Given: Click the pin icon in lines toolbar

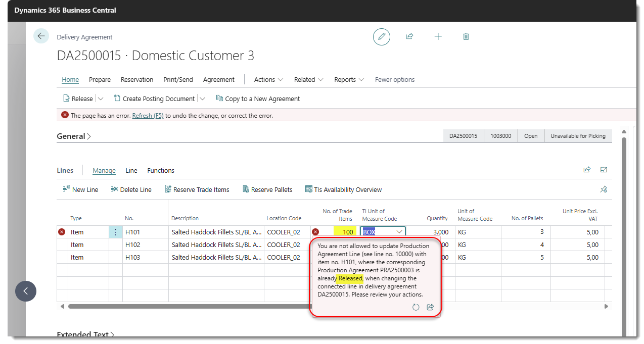Looking at the screenshot, I should tap(603, 189).
